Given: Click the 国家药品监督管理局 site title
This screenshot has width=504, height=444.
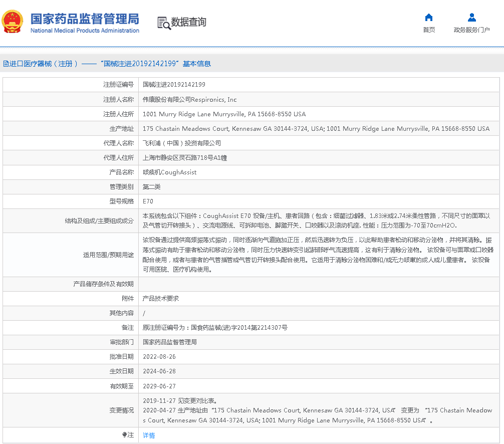Looking at the screenshot, I should pos(85,18).
